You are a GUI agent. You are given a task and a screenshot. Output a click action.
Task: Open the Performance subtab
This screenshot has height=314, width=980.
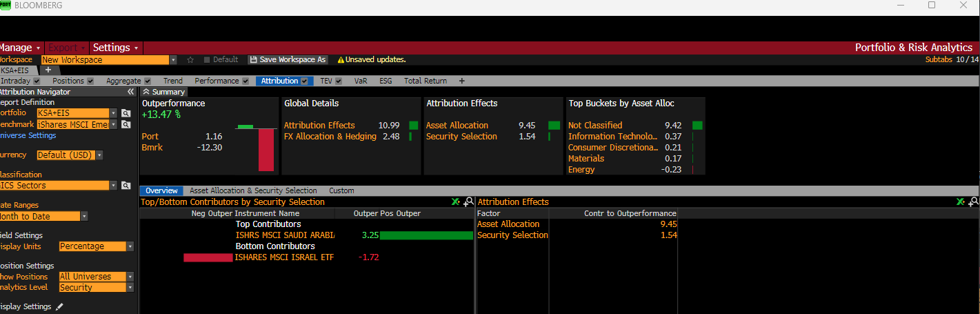point(217,81)
